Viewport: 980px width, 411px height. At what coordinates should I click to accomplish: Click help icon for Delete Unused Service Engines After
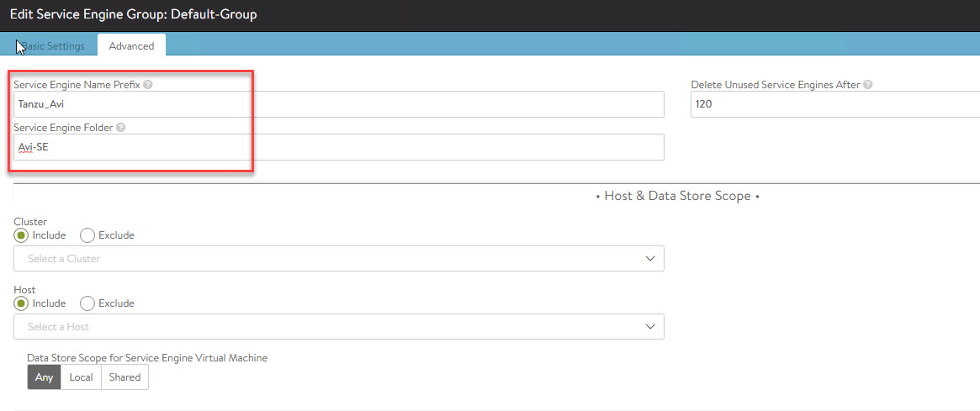(868, 85)
